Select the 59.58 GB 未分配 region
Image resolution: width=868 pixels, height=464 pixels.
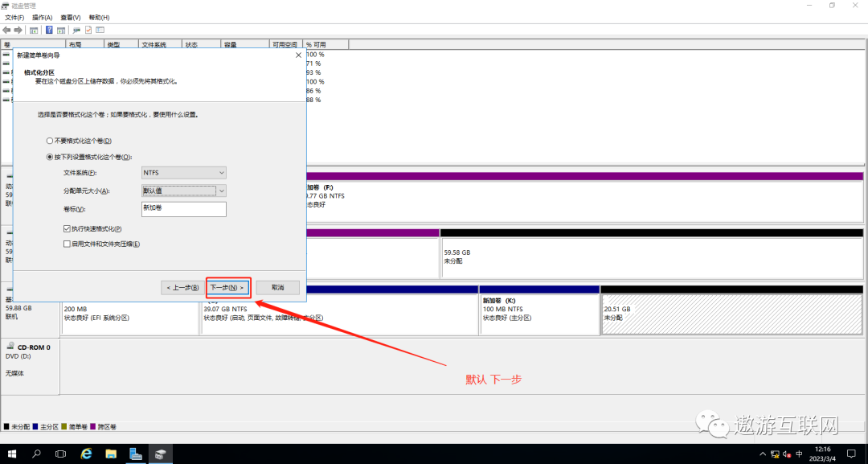pos(652,258)
